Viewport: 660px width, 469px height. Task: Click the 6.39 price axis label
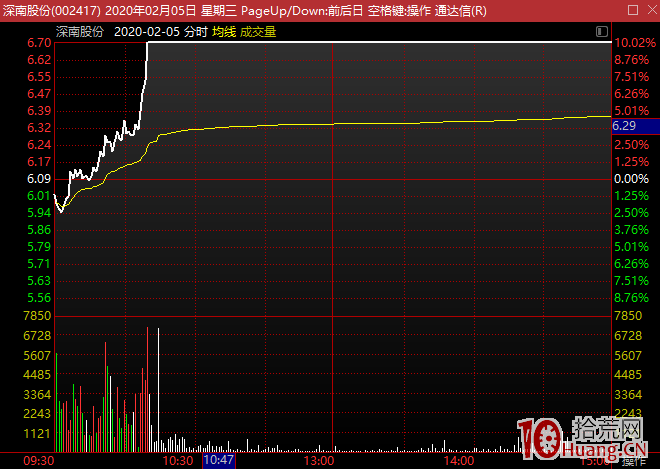pos(39,111)
